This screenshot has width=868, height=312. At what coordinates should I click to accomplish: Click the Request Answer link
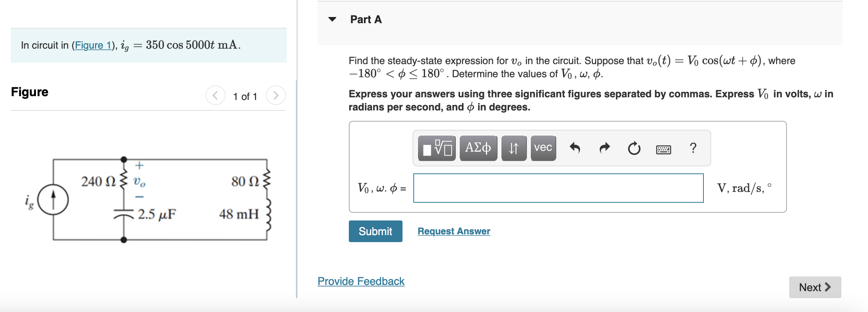[453, 231]
